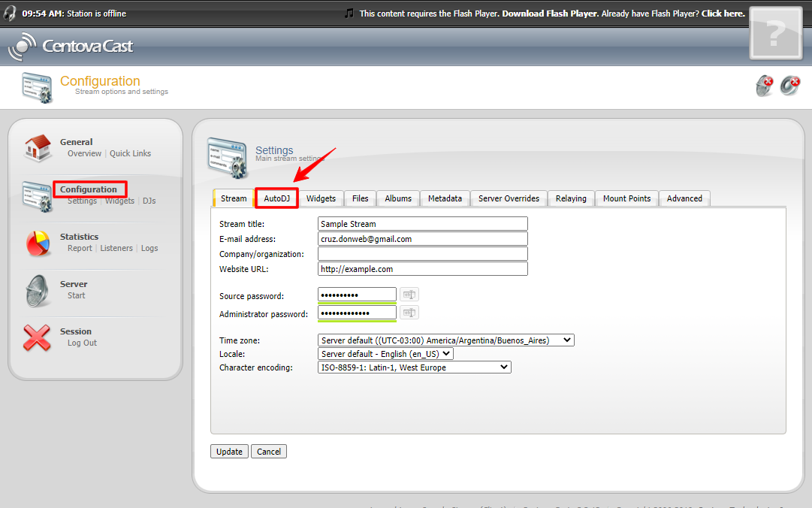Image resolution: width=812 pixels, height=508 pixels.
Task: Click the music note icon in top bar
Action: [x=349, y=13]
